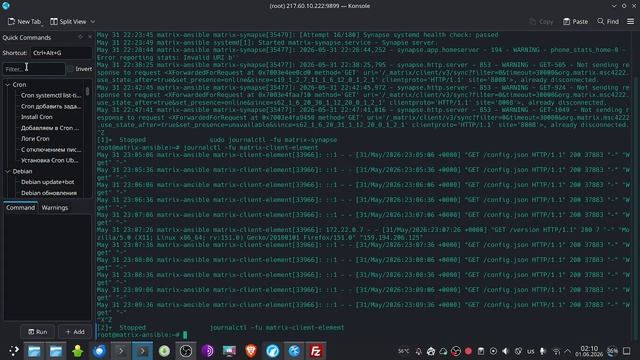Expand hidden system tray icons arrow
Viewport: 640px width, 360px height.
coord(568,351)
